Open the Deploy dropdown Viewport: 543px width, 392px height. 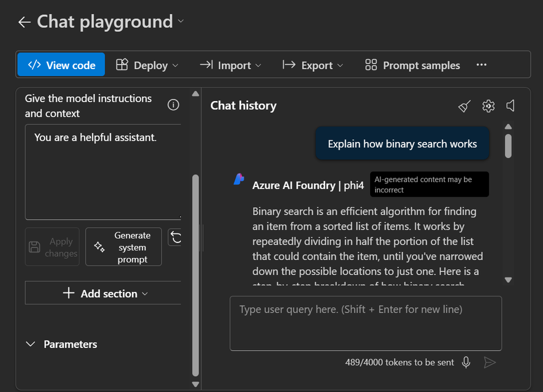pyautogui.click(x=147, y=65)
